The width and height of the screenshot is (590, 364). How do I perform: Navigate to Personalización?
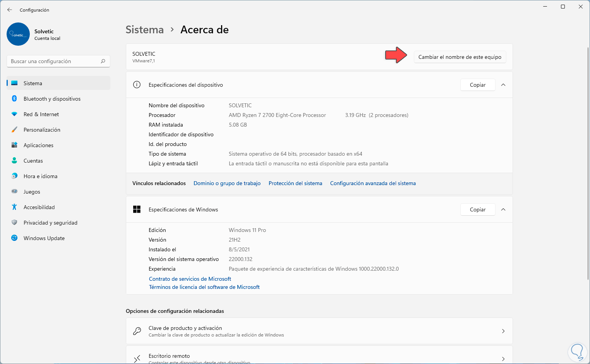pos(58,130)
